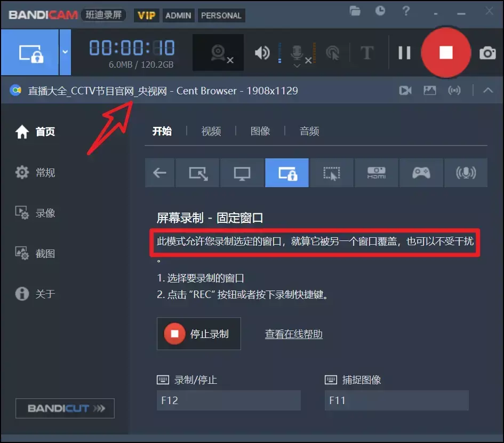
Task: Select the Device/HDMI recording mode icon
Action: click(377, 173)
